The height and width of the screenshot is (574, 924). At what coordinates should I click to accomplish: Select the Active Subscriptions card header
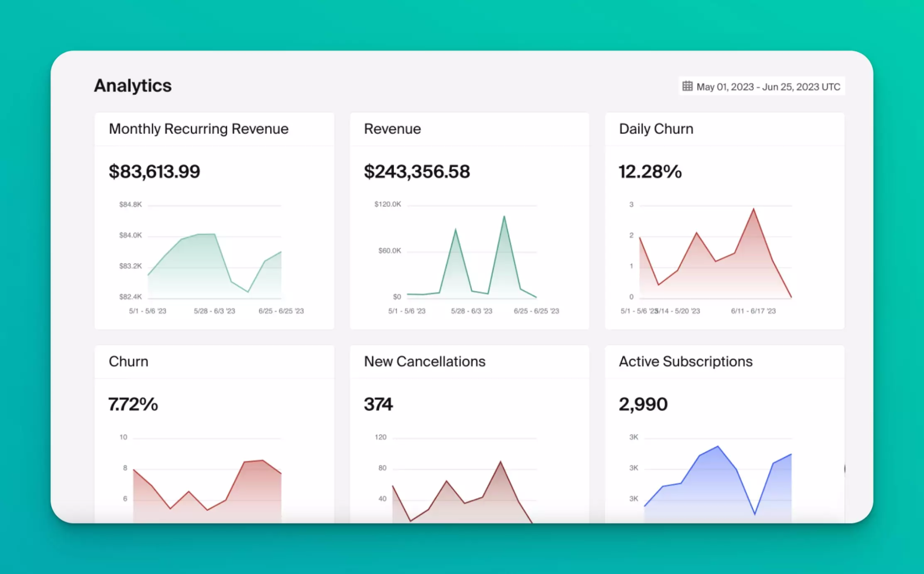pos(685,361)
